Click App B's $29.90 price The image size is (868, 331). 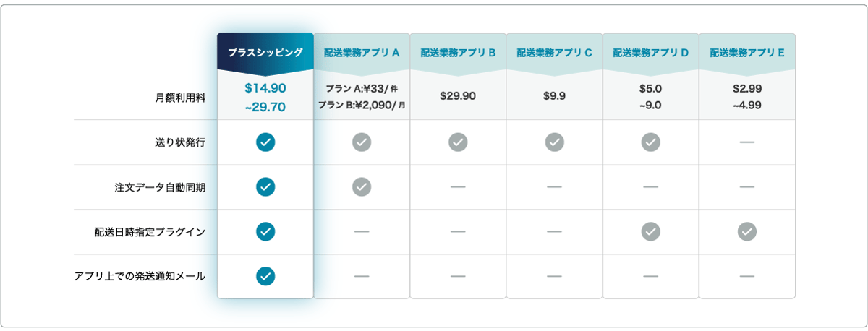tap(458, 96)
